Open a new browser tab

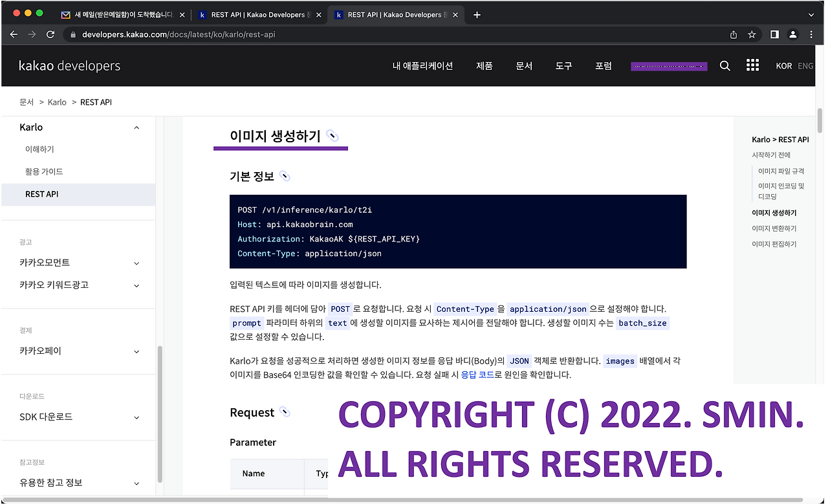(477, 14)
